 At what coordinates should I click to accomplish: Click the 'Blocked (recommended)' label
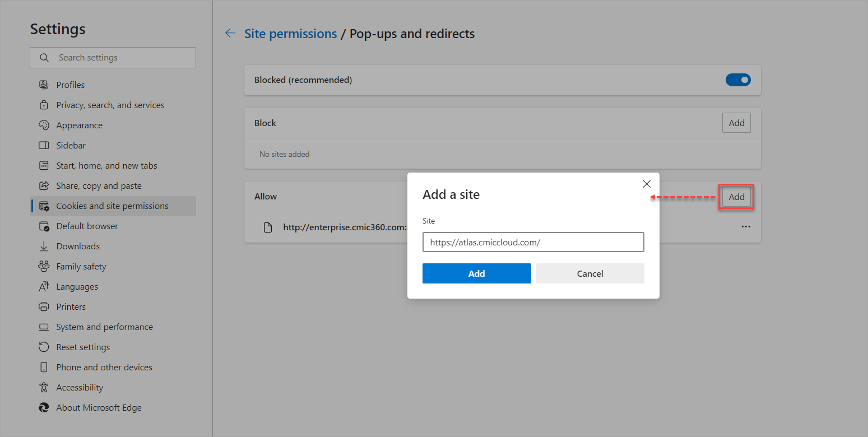pyautogui.click(x=303, y=80)
